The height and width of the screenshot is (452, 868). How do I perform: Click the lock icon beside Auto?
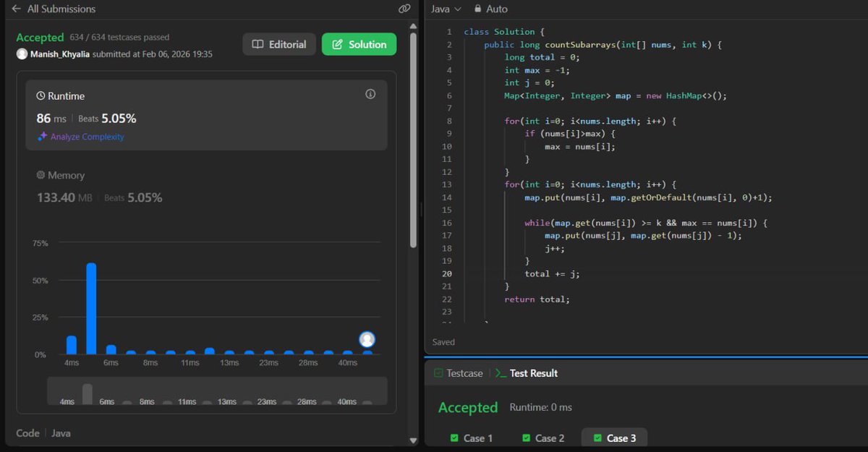click(478, 9)
